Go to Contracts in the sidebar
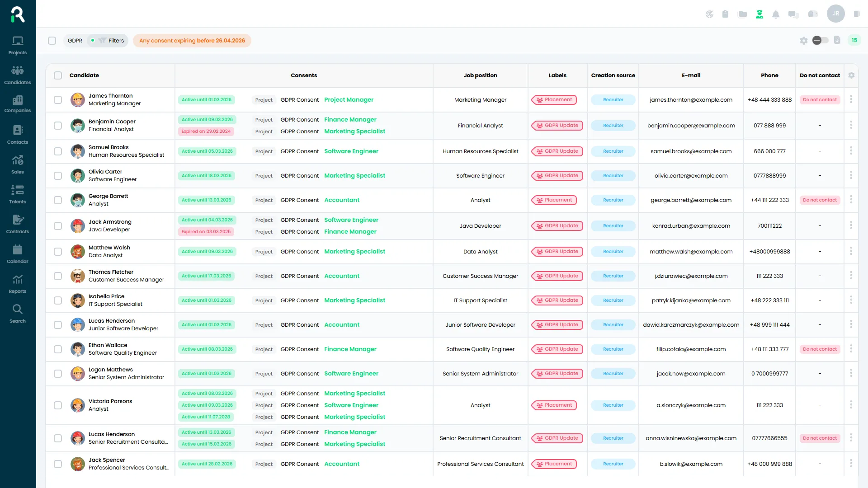868x488 pixels. click(x=18, y=224)
